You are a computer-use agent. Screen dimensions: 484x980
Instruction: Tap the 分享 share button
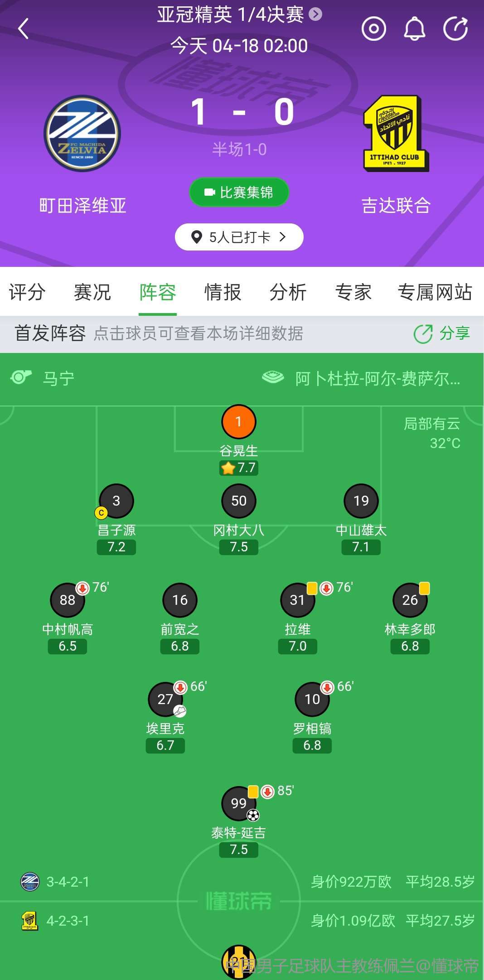coord(442,333)
